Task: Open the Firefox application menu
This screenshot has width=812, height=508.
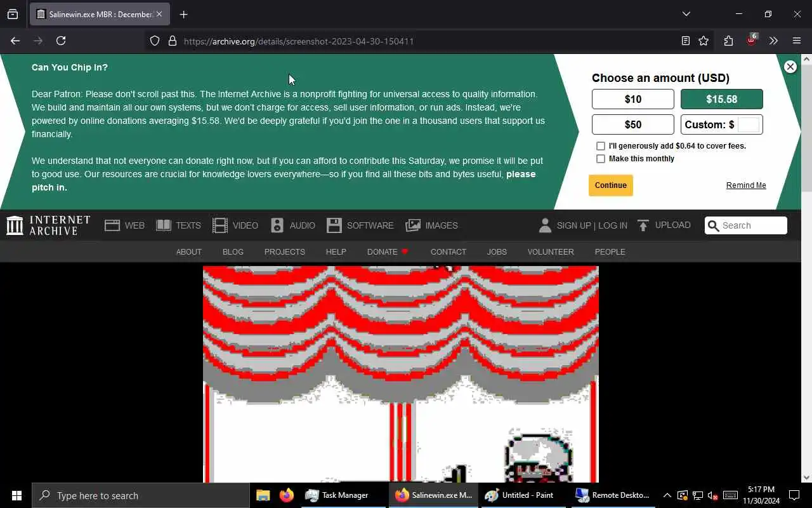Action: tap(797, 41)
